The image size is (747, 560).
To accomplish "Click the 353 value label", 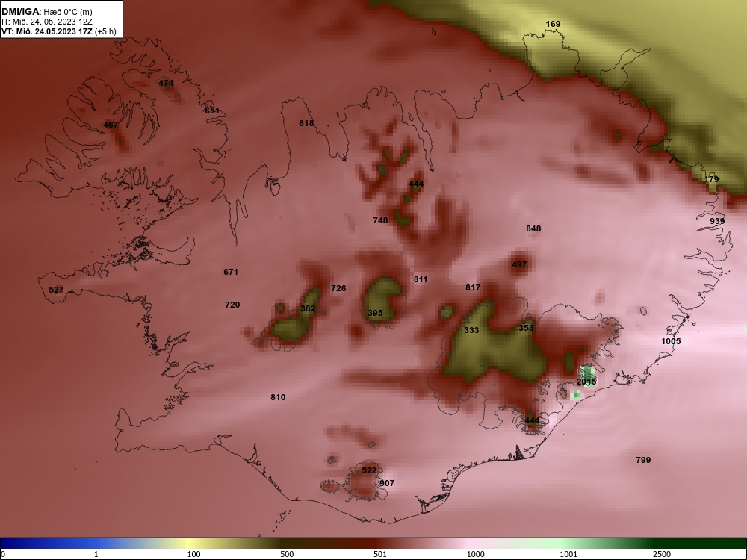I will point(526,328).
